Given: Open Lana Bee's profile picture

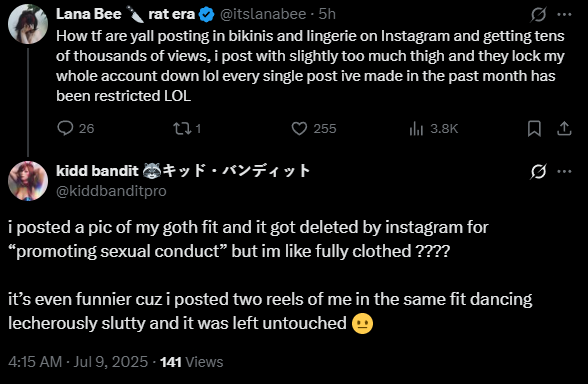Looking at the screenshot, I should click(x=28, y=24).
